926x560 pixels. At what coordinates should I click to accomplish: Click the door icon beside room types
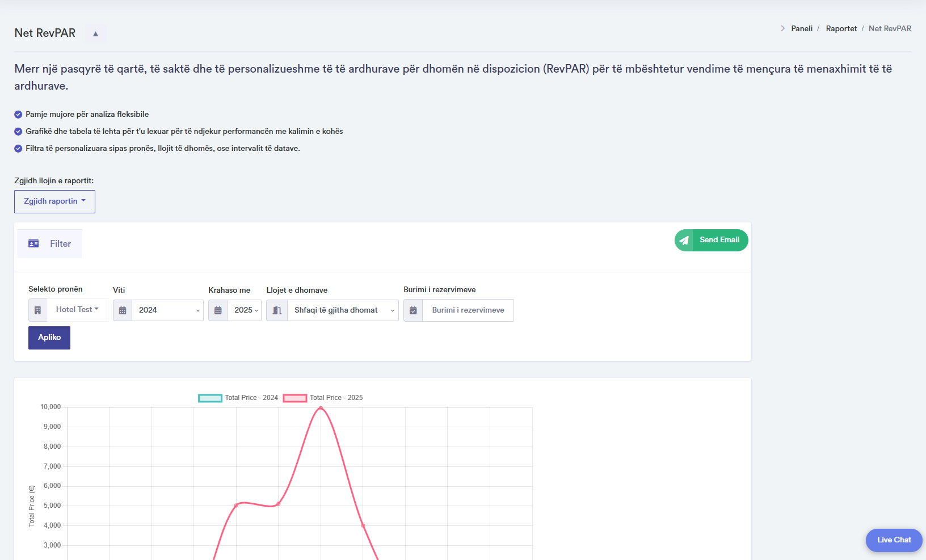click(277, 310)
